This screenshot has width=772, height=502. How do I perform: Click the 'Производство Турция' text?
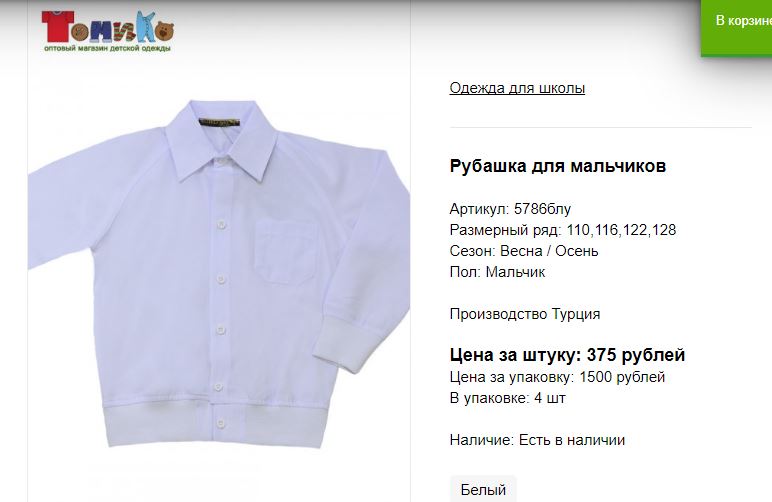525,314
